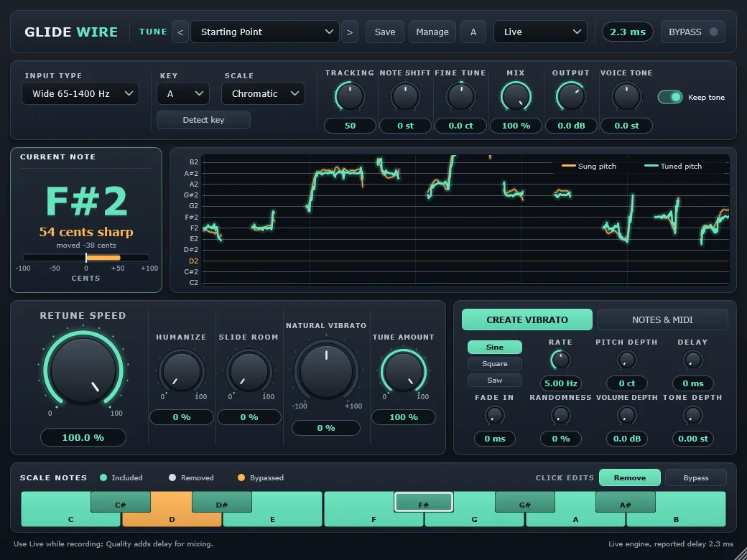Click the Note Shift value 0 st
Screen dimensions: 747x560
[x=405, y=126]
